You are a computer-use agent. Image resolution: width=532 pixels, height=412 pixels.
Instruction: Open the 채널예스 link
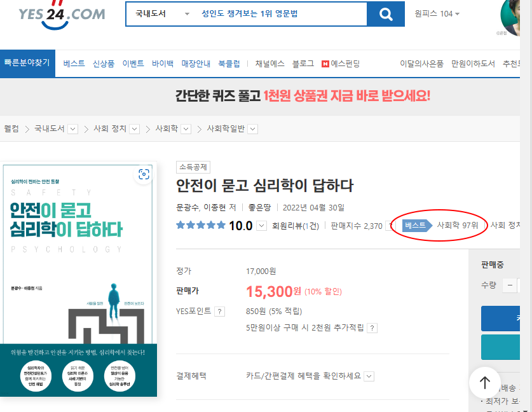(x=269, y=64)
